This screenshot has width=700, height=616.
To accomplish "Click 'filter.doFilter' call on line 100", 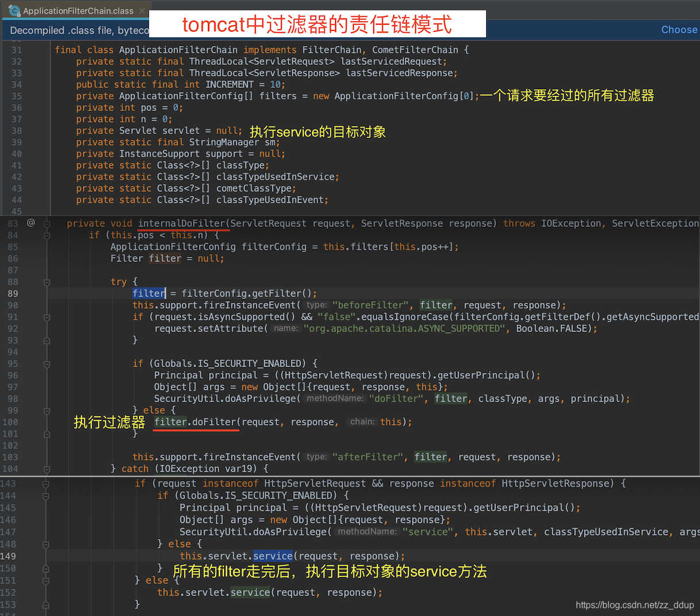I will click(x=195, y=422).
